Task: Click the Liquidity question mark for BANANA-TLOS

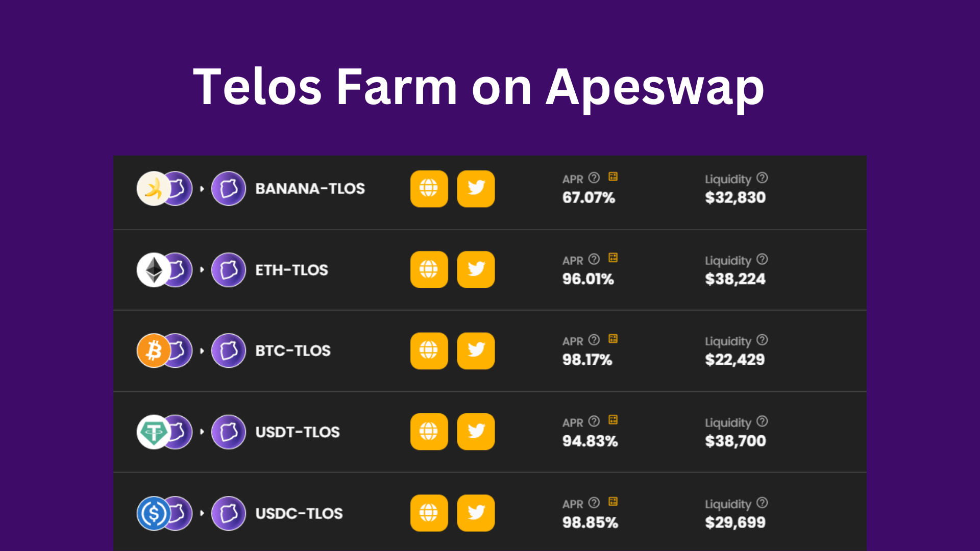Action: tap(762, 178)
